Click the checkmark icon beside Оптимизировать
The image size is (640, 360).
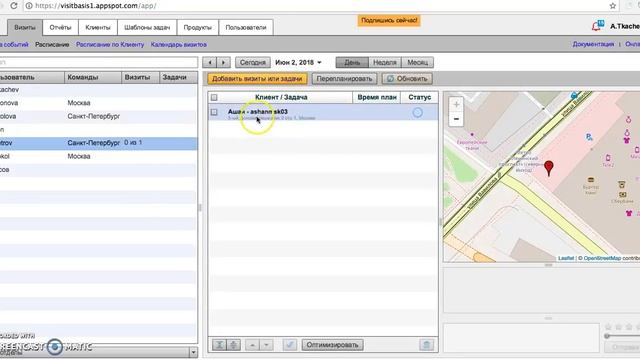coord(290,345)
